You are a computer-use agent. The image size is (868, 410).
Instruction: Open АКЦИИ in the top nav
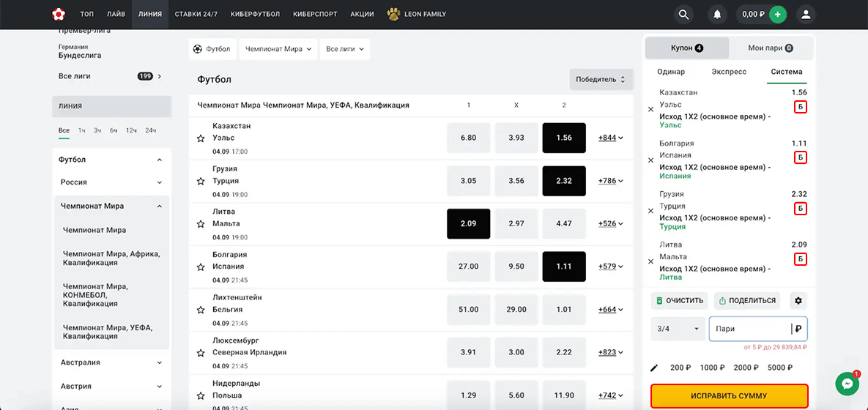point(362,15)
